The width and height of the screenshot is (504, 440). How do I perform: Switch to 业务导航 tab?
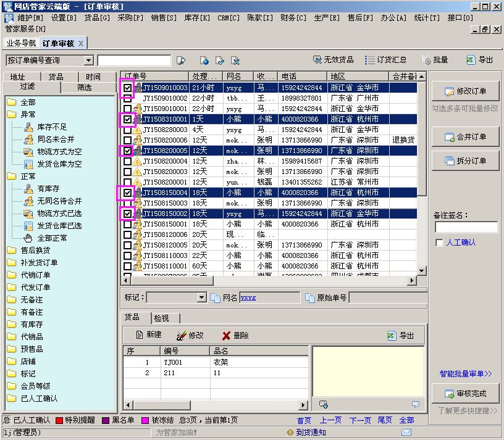[x=21, y=43]
